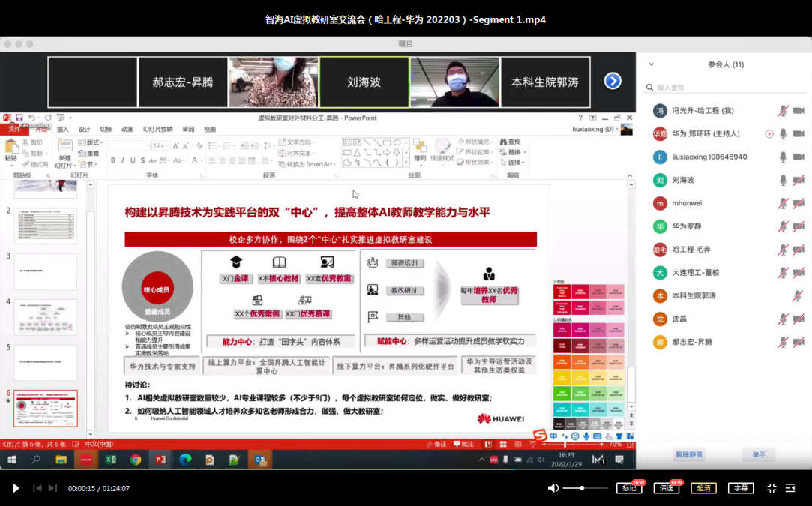Screen dimensions: 812x506
Task: Toggle microphone for 刘海波
Action: [783, 180]
